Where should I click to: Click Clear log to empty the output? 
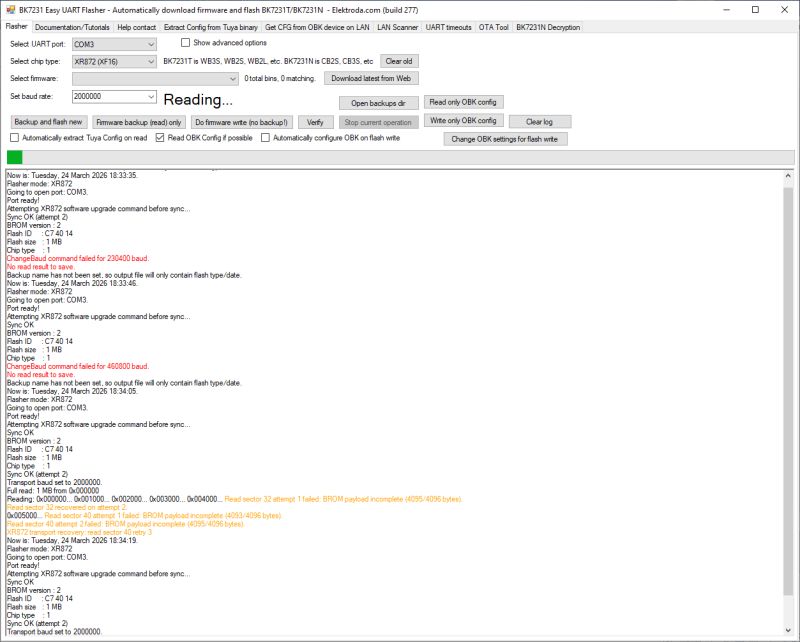click(542, 121)
